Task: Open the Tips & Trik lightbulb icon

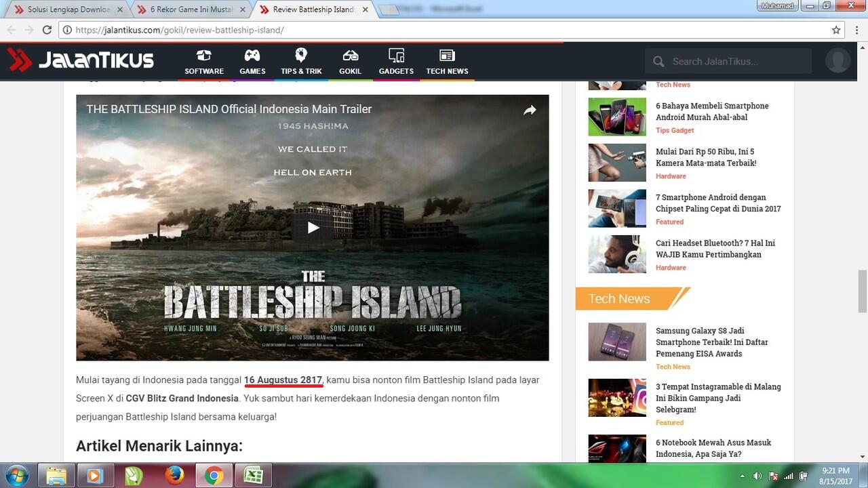Action: [301, 56]
